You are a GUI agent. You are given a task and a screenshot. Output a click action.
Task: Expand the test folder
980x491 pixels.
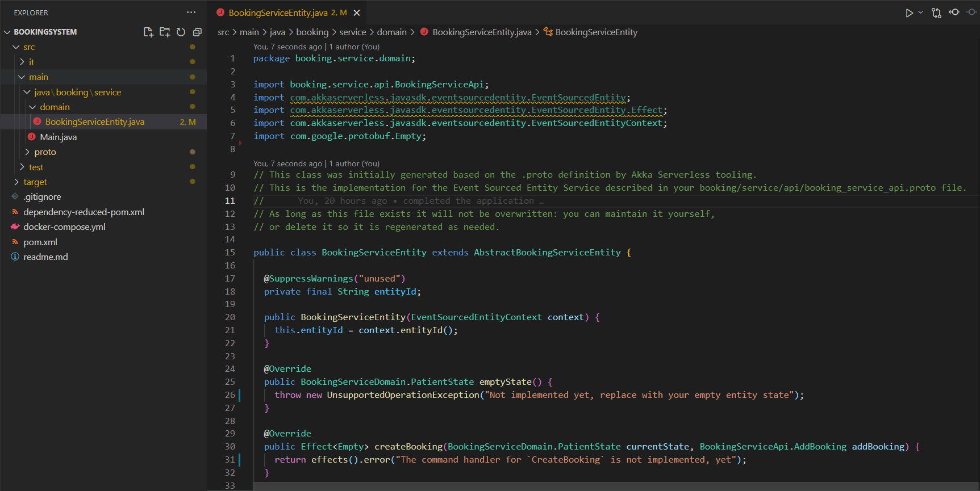(x=22, y=167)
